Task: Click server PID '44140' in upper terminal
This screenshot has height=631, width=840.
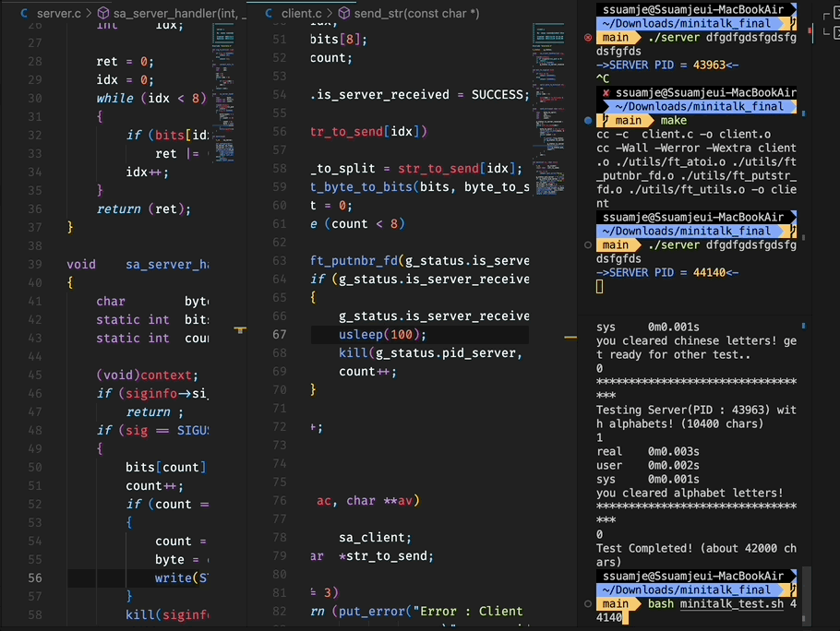Action: click(709, 272)
